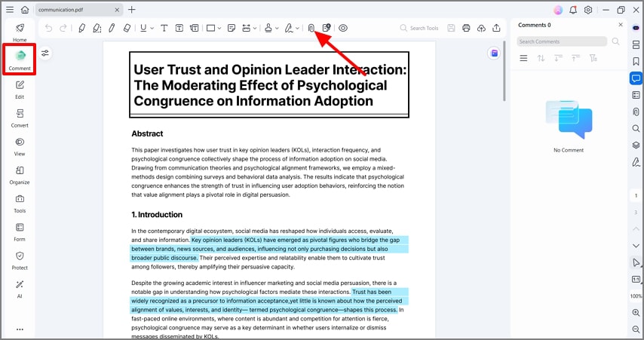The width and height of the screenshot is (644, 340).
Task: Zoom in using the plus magnifier
Action: coord(636,313)
